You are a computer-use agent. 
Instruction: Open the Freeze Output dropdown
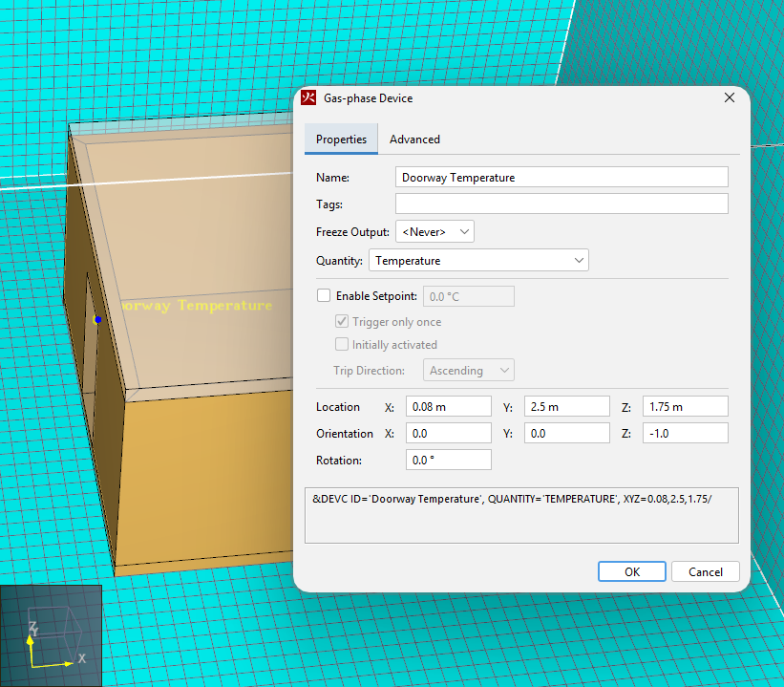click(x=434, y=231)
